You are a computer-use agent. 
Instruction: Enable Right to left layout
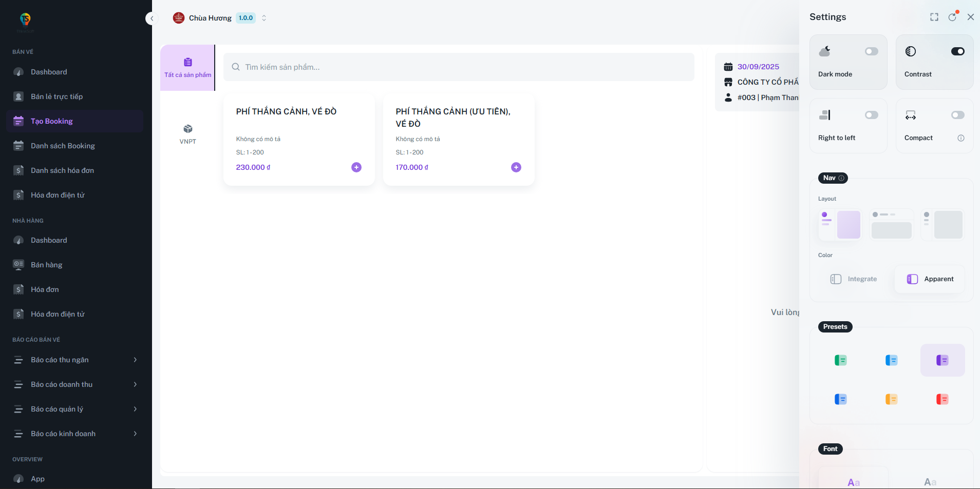pyautogui.click(x=871, y=115)
